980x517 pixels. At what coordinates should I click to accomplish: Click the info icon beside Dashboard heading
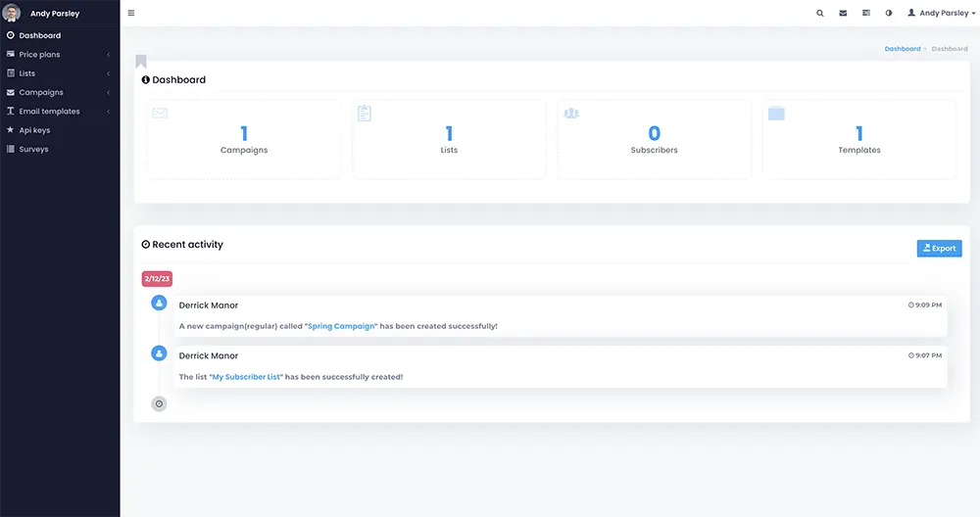(x=146, y=80)
